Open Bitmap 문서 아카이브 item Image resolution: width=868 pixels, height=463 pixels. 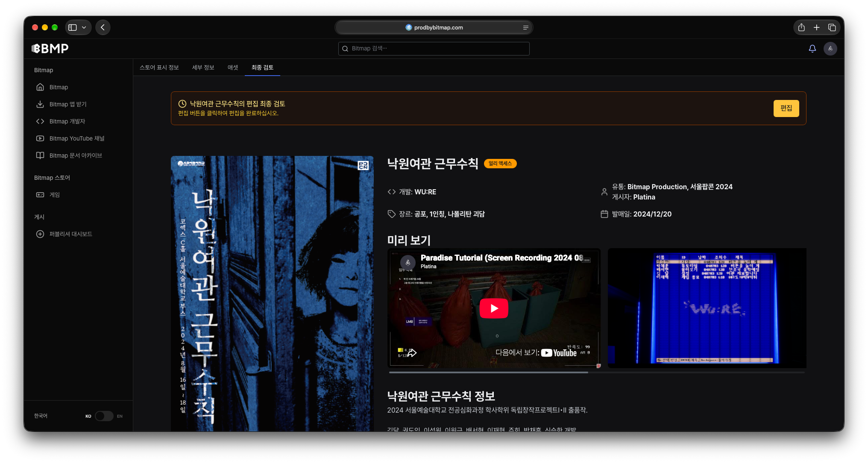78,155
